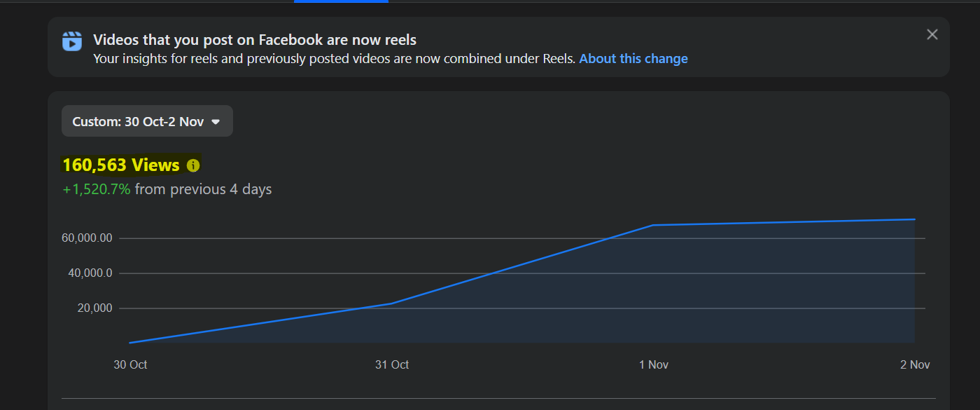
Task: Dismiss the reels notification banner
Action: (x=932, y=34)
